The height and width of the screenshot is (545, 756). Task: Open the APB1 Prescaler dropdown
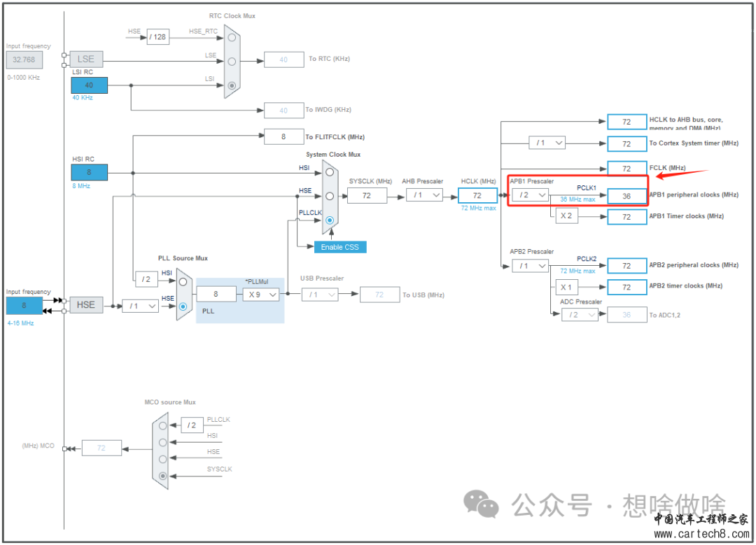click(x=532, y=194)
